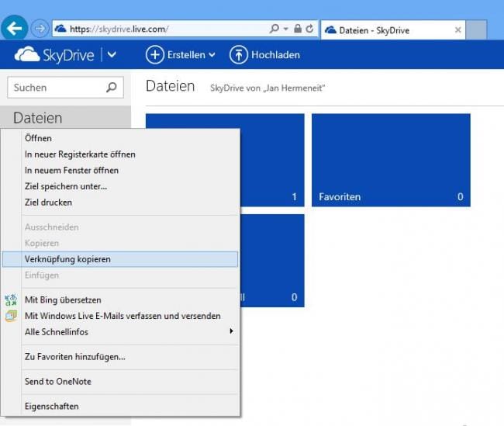Click the Dateien page heading
Viewport: 504px width, 426px height.
tap(170, 86)
